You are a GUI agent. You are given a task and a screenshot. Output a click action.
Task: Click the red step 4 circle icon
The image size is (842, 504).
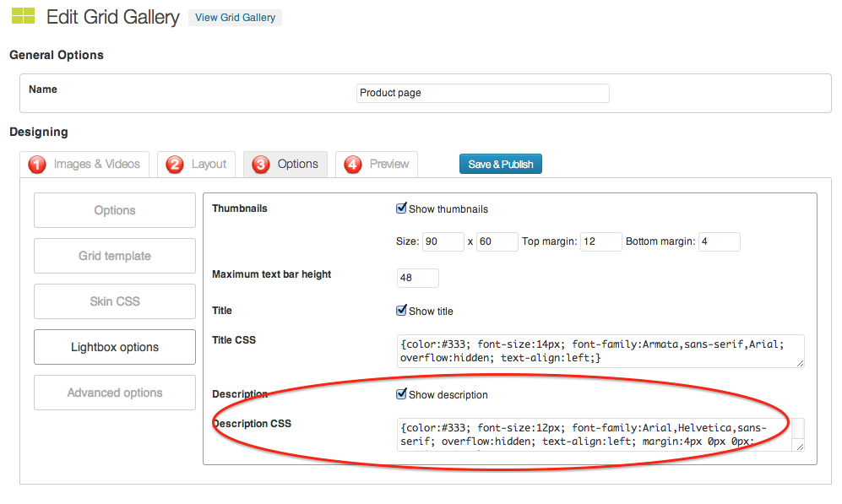pos(353,165)
